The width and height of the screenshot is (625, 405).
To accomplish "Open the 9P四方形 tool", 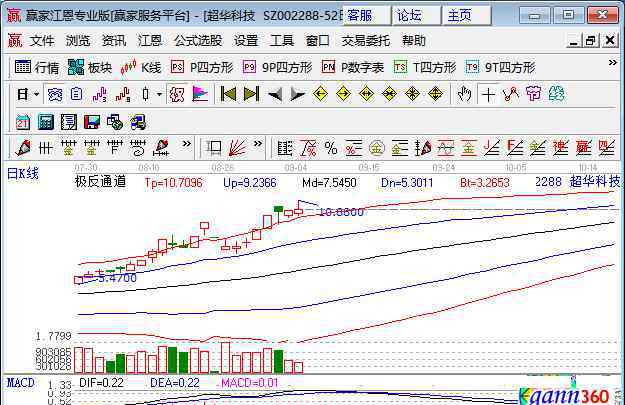I will [277, 67].
